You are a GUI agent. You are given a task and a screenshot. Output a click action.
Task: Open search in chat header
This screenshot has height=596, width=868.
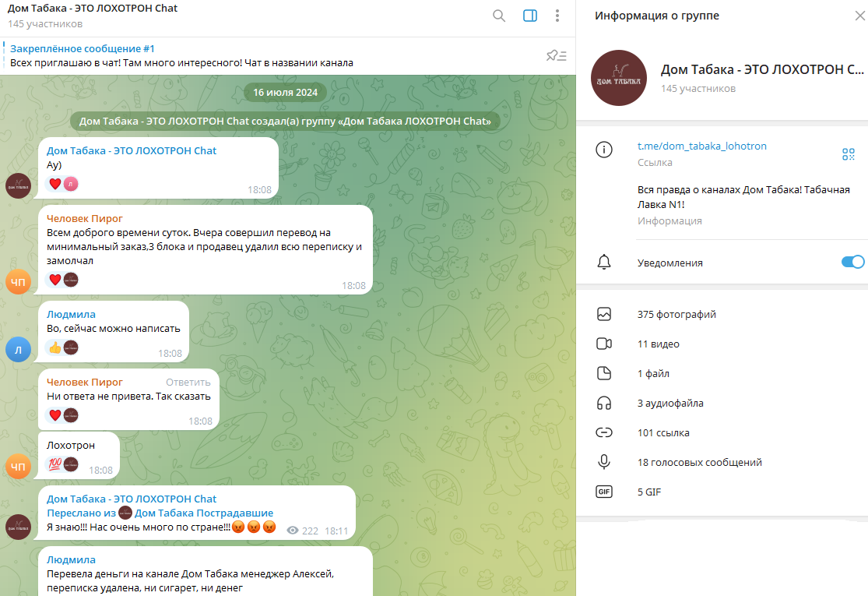[x=499, y=16]
